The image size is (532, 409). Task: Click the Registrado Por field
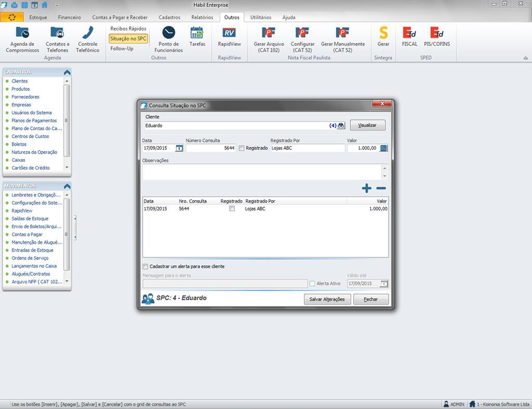308,148
